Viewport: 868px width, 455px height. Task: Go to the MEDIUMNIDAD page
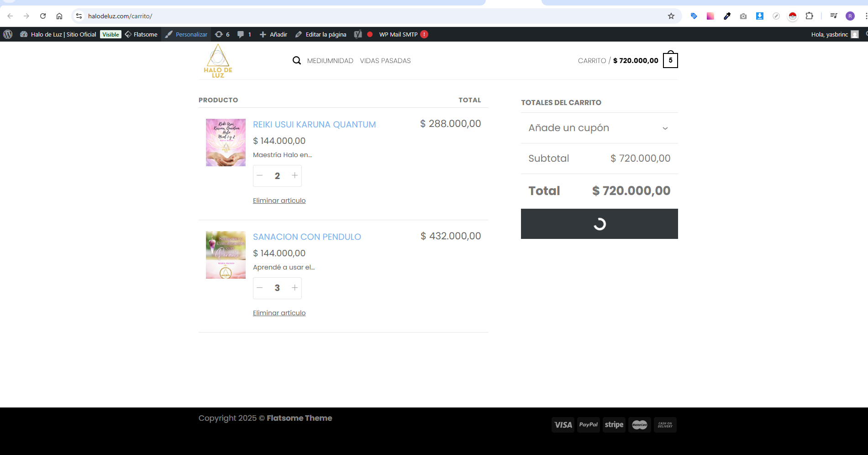click(330, 61)
